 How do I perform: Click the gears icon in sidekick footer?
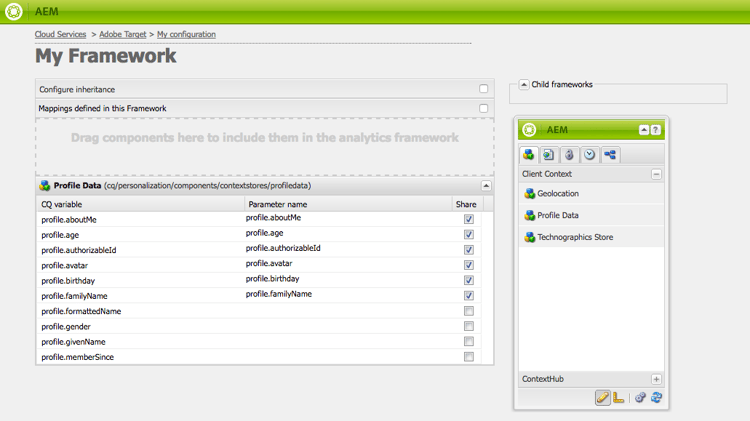(x=640, y=398)
